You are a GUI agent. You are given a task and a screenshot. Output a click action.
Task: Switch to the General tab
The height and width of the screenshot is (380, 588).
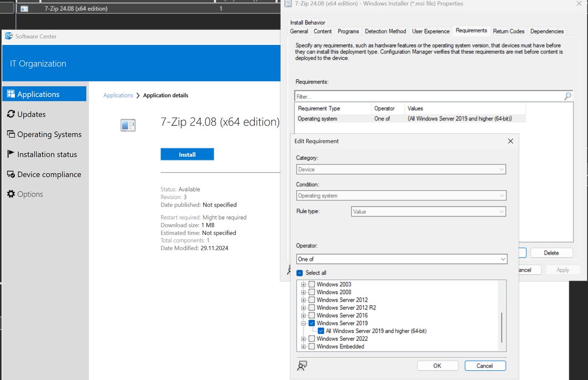tap(299, 31)
